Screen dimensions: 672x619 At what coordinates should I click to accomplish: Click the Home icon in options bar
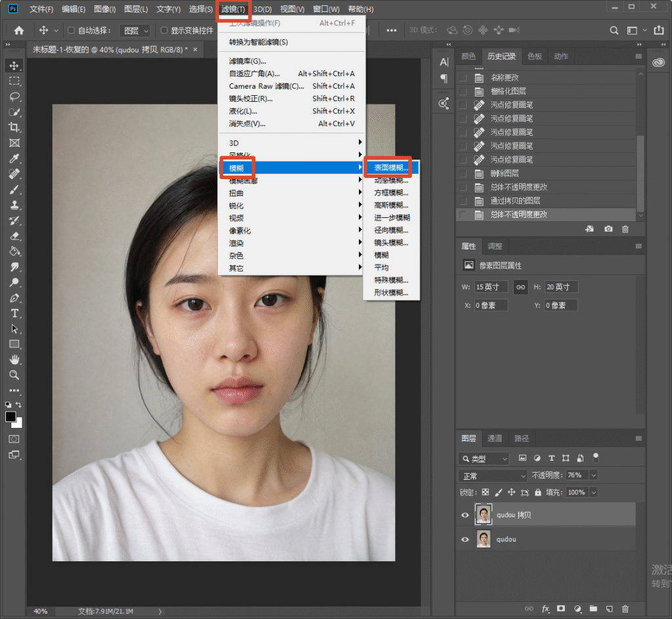pyautogui.click(x=19, y=30)
